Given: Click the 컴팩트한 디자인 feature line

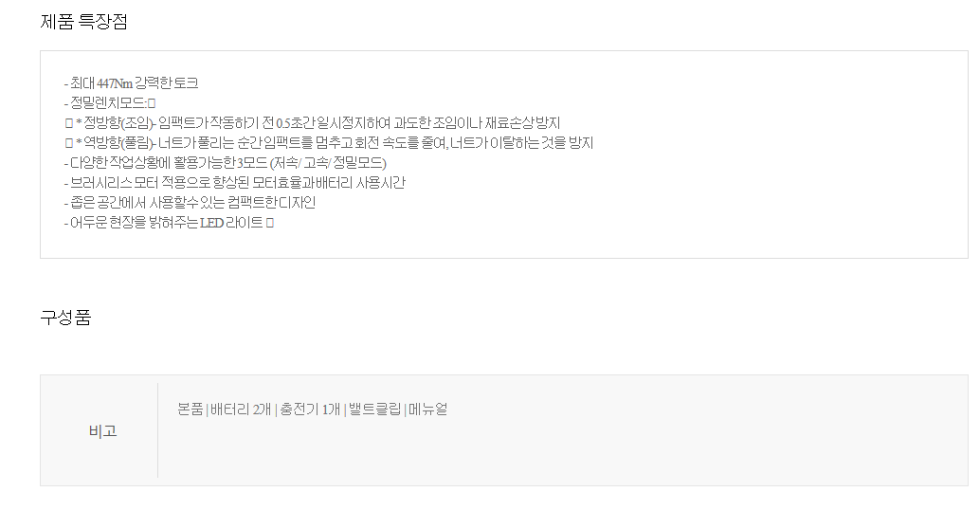Looking at the screenshot, I should coord(190,203).
